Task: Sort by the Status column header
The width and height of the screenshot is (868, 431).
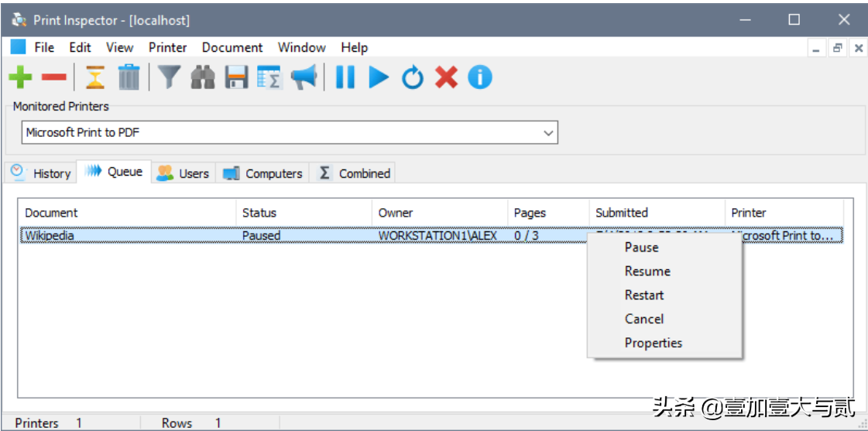Action: 259,213
